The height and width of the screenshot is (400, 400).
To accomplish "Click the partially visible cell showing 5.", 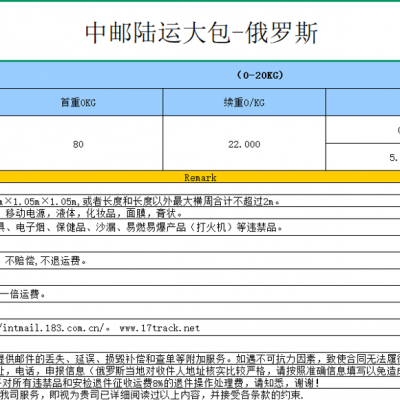I will click(x=363, y=157).
